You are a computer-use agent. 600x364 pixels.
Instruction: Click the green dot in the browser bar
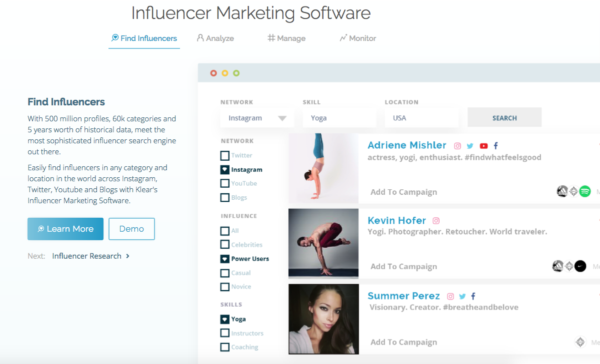[235, 72]
